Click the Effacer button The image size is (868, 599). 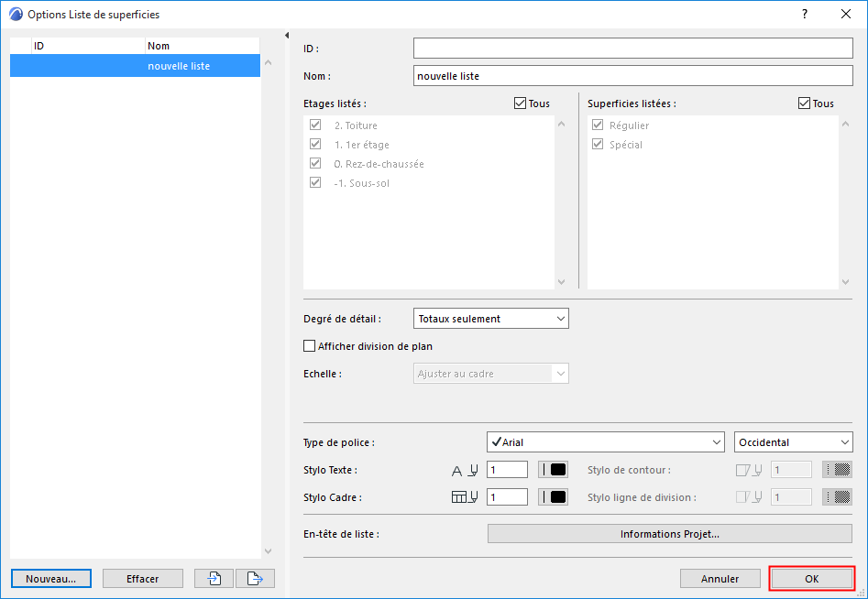pyautogui.click(x=143, y=579)
